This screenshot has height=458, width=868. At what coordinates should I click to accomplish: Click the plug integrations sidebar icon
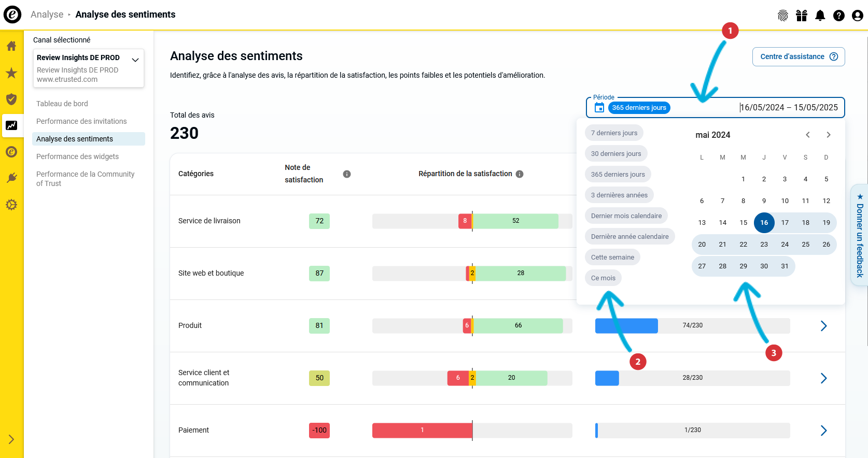click(x=11, y=178)
